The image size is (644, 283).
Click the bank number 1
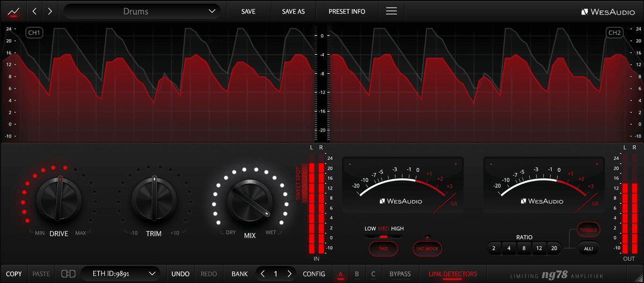pos(276,274)
